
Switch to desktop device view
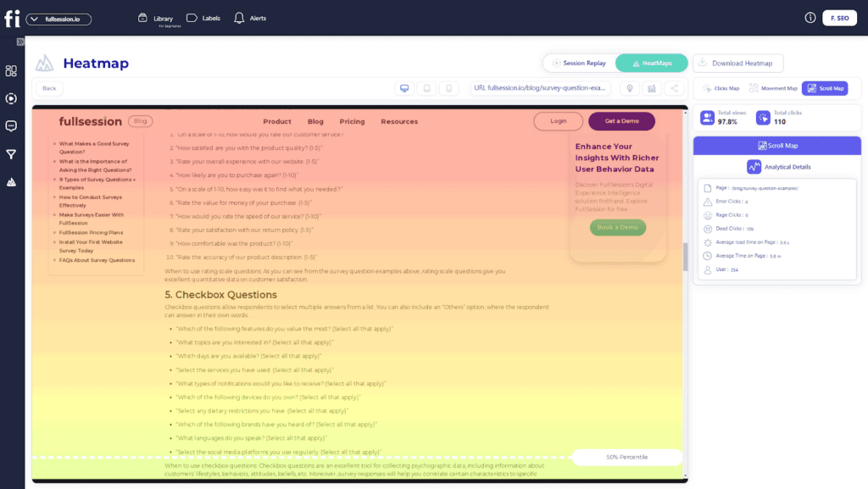pos(404,88)
